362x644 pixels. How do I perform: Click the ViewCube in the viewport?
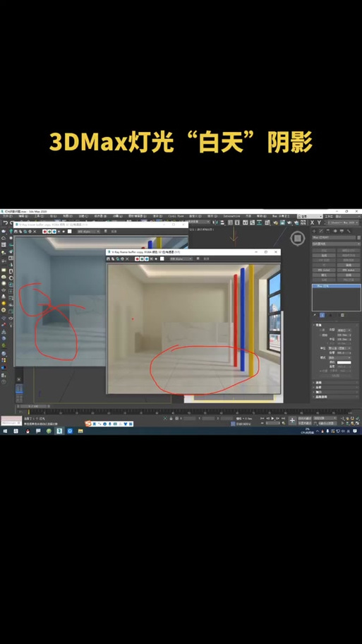coord(298,238)
